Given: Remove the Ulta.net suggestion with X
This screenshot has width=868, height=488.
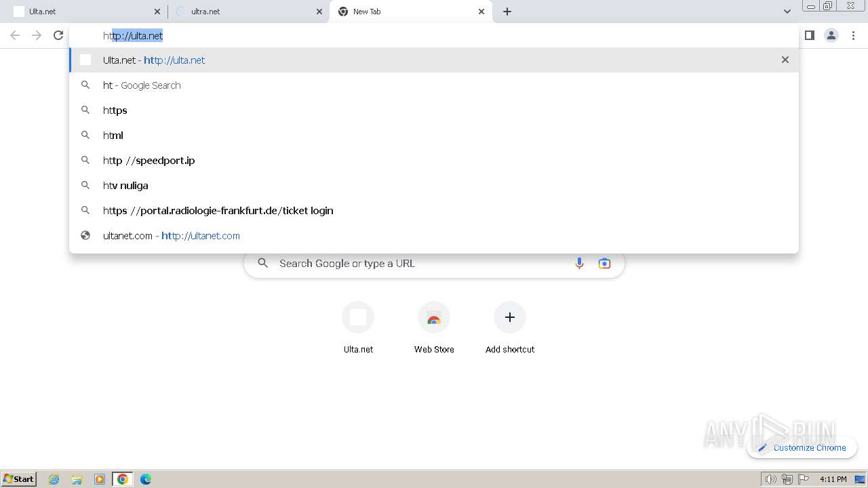Looking at the screenshot, I should pos(785,60).
